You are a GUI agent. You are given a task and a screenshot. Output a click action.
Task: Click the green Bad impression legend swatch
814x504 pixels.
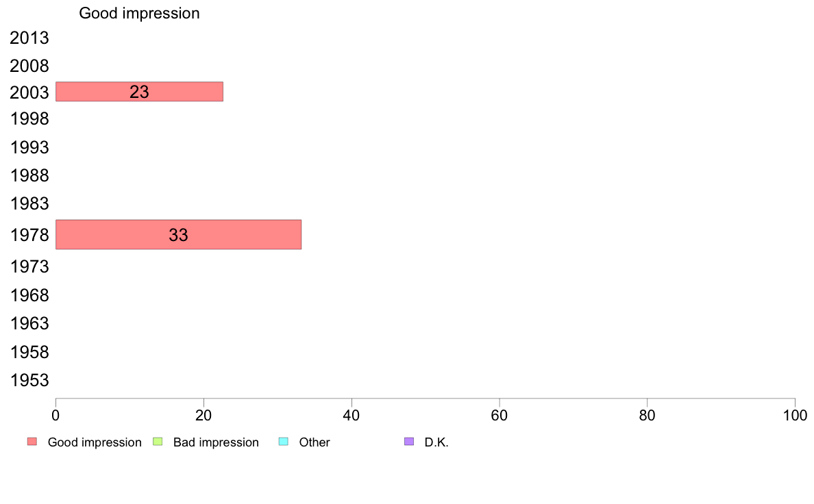tap(158, 442)
